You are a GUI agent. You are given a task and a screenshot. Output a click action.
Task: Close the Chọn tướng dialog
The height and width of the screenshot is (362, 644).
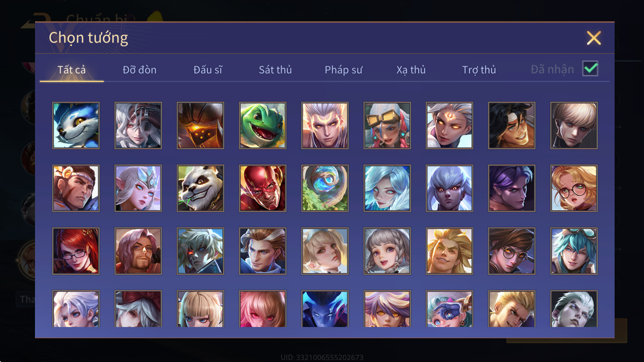pos(594,38)
